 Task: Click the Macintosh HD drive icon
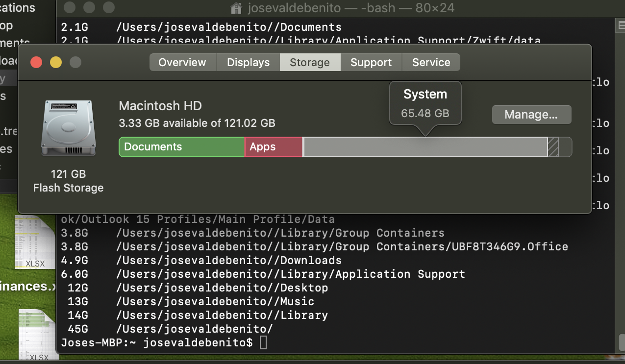click(x=68, y=129)
